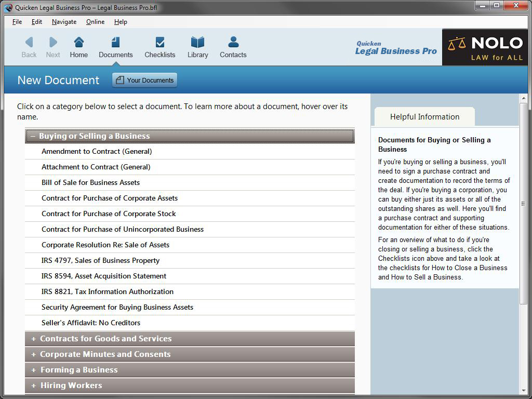Open the Navigate menu

(64, 22)
